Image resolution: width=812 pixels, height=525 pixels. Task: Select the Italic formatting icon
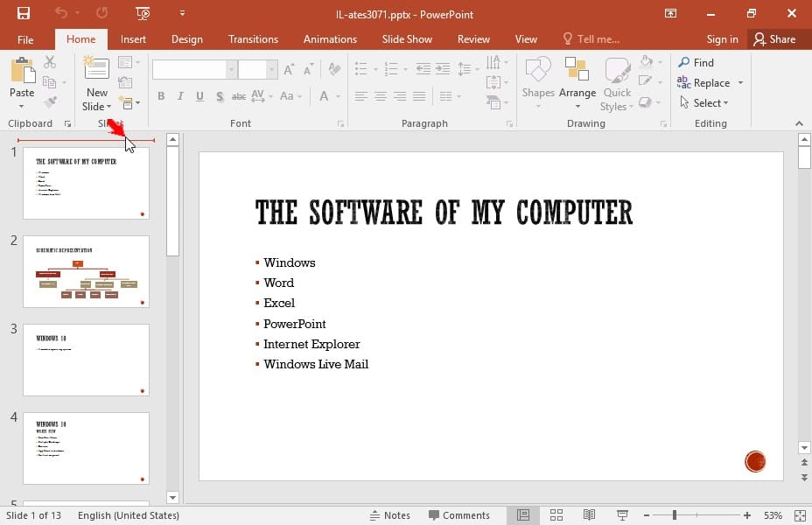(180, 97)
